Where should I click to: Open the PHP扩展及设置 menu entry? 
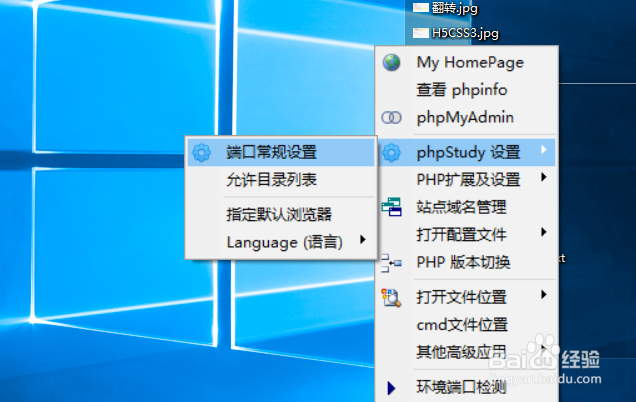click(x=466, y=180)
